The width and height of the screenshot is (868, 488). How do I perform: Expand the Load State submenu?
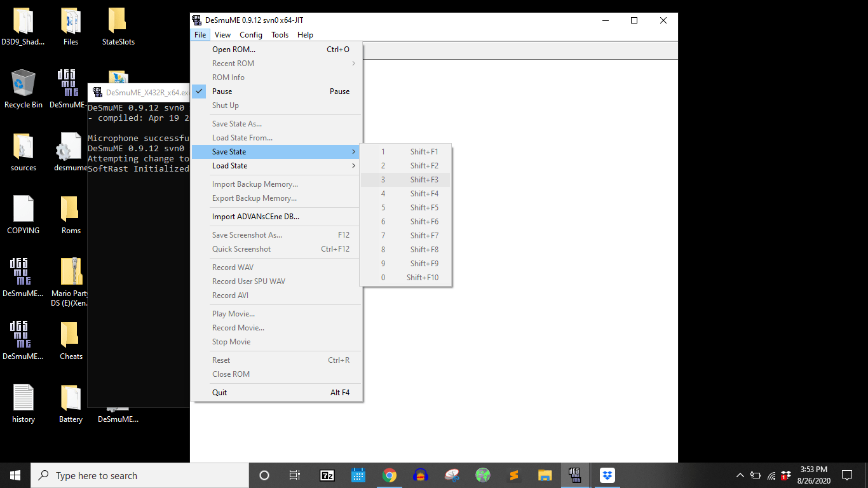(277, 166)
